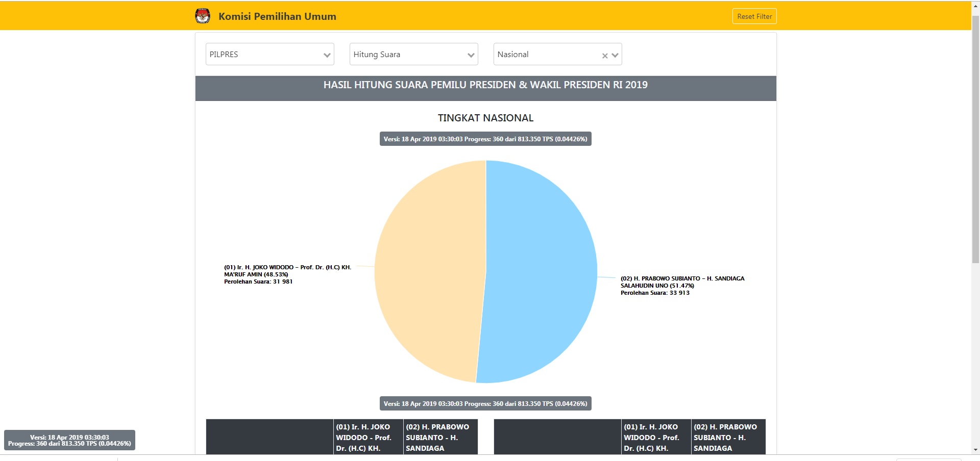Clear the Nasional filter with the x icon

point(605,56)
